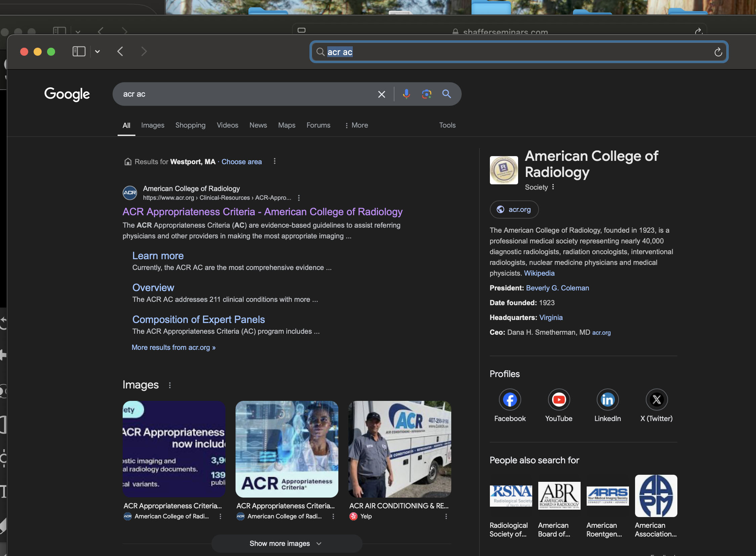Open Composition of Expert Panels sitelink

(199, 319)
